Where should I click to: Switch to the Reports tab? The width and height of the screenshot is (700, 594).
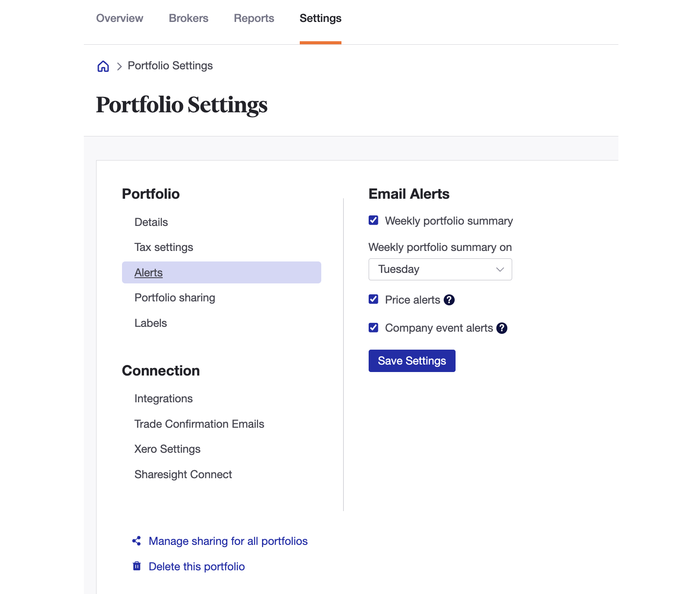pyautogui.click(x=254, y=18)
